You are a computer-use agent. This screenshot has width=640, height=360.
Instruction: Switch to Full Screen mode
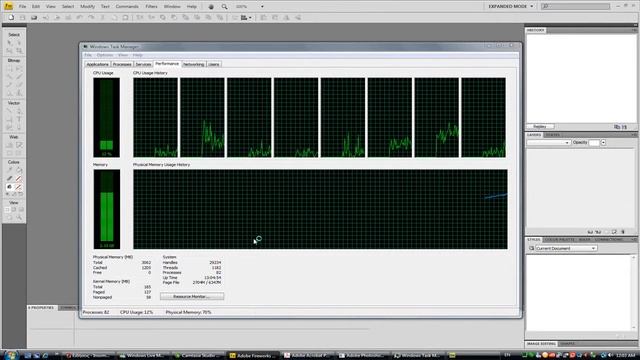coord(21,209)
